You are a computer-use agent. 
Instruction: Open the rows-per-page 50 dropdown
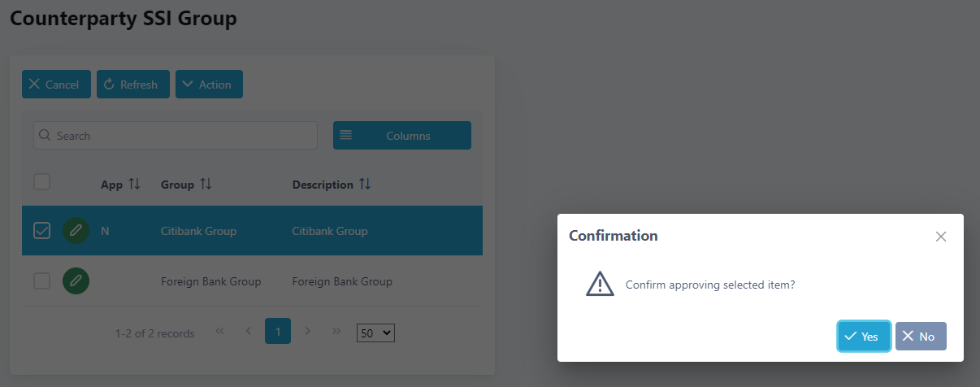click(x=375, y=333)
